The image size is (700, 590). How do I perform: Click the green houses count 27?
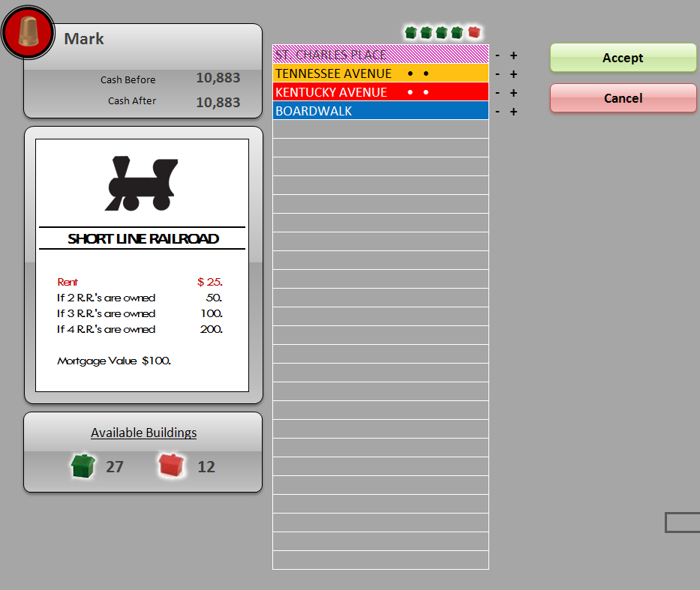(x=115, y=467)
